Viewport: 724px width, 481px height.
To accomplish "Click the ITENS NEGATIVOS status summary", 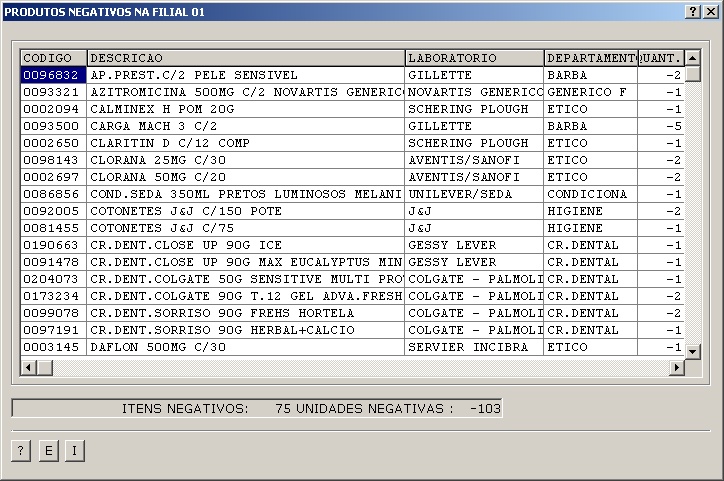I will coord(257,409).
